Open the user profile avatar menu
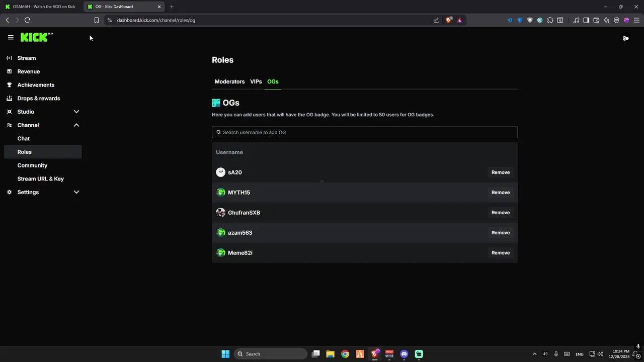 click(x=625, y=38)
